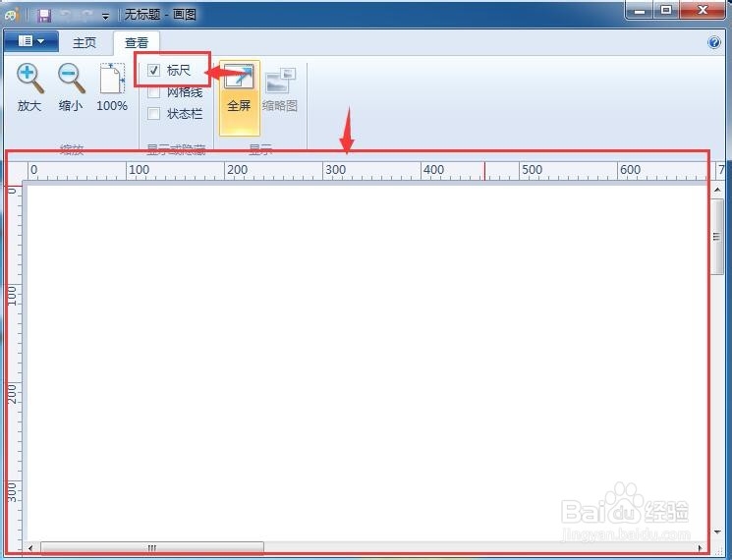Click the Paint palette icon in the title bar
Image resolution: width=732 pixels, height=560 pixels.
tap(12, 15)
